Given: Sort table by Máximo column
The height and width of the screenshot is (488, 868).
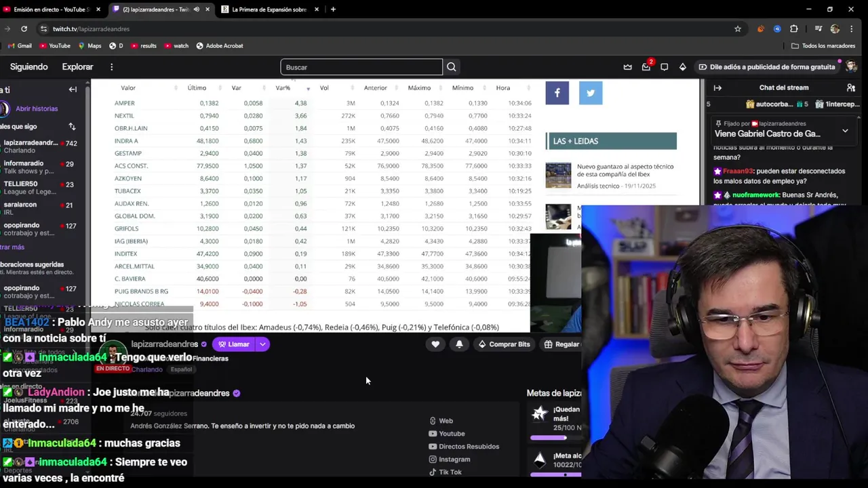Looking at the screenshot, I should (419, 88).
